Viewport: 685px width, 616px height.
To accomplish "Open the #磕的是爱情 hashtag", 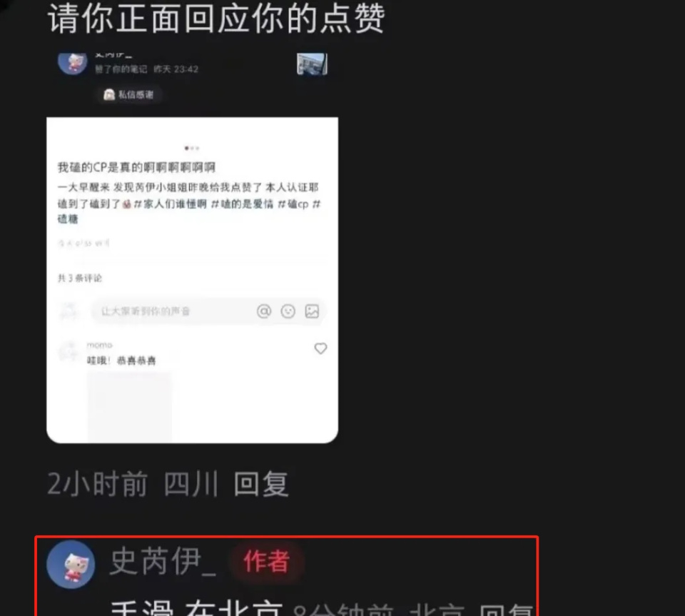I will (243, 204).
